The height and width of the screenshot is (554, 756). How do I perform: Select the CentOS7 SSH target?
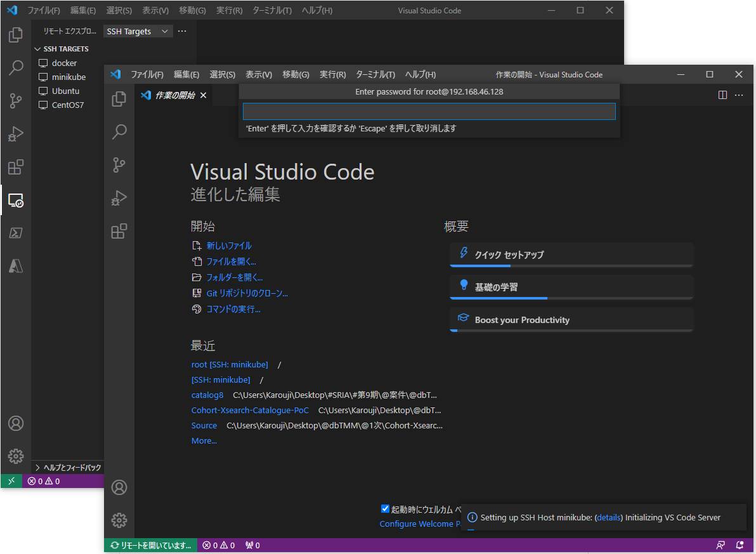pos(67,105)
